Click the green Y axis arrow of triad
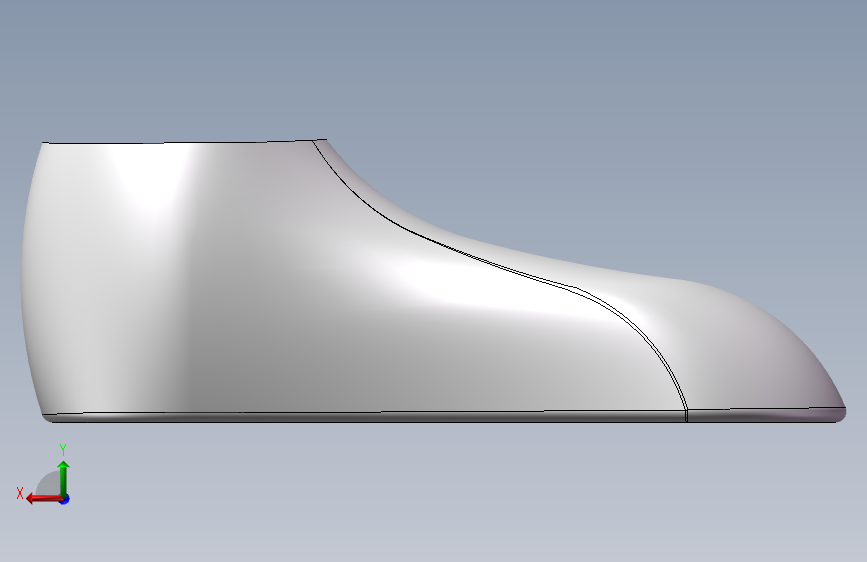This screenshot has height=562, width=867. [64, 478]
